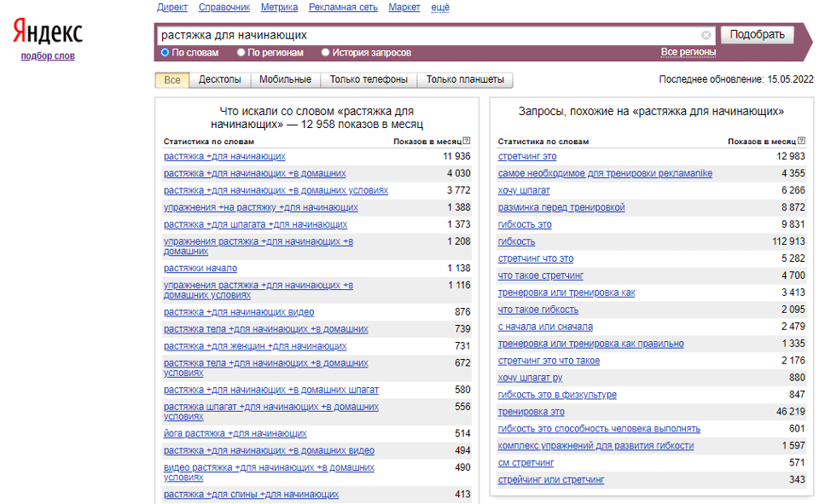831x504 pixels.
Task: Open the 'Справочник' top link
Action: tap(224, 8)
